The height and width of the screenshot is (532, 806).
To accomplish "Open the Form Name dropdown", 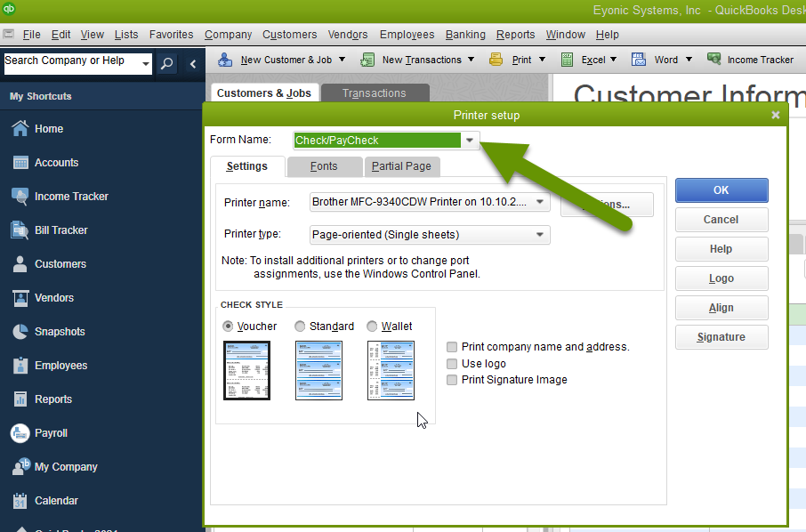I will (x=470, y=141).
